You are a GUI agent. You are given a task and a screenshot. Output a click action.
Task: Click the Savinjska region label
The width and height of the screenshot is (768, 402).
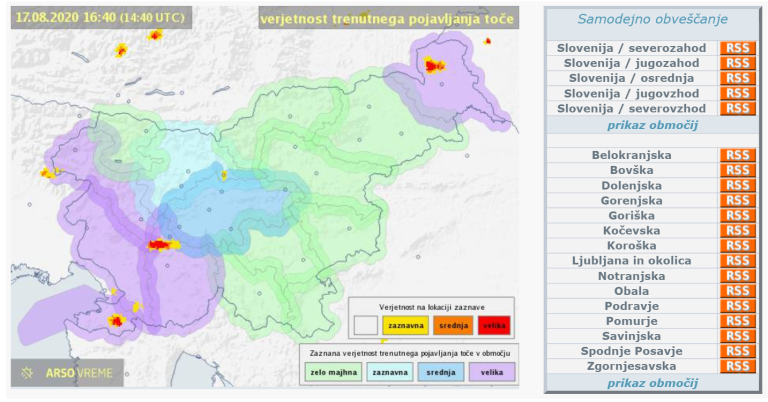click(x=631, y=336)
